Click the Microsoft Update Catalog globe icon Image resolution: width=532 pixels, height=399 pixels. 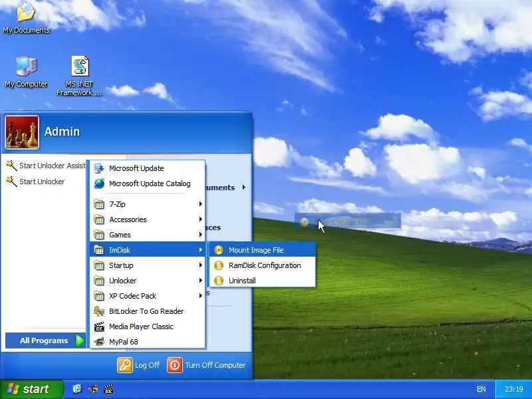point(99,184)
